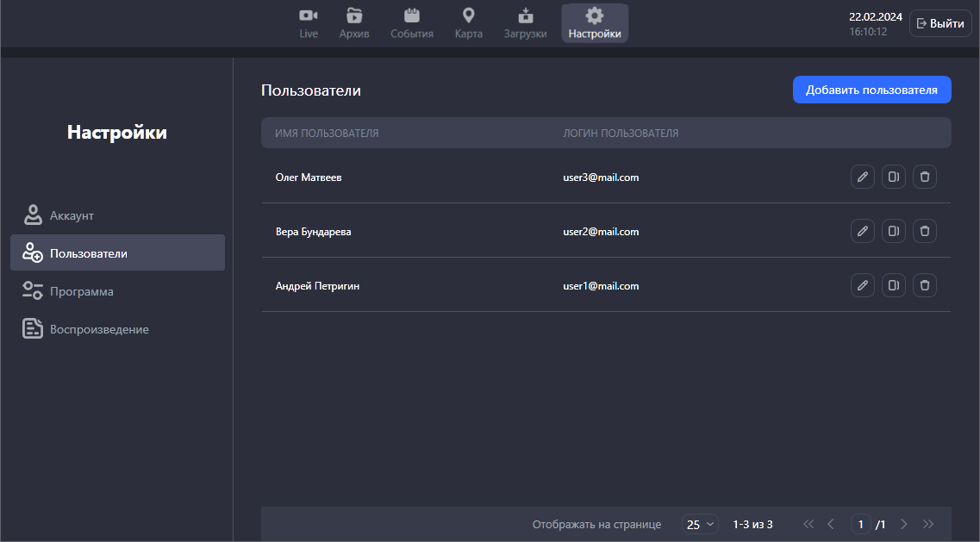This screenshot has height=542, width=980.
Task: Click edit pencil icon for Олег Матвеев
Action: (862, 177)
